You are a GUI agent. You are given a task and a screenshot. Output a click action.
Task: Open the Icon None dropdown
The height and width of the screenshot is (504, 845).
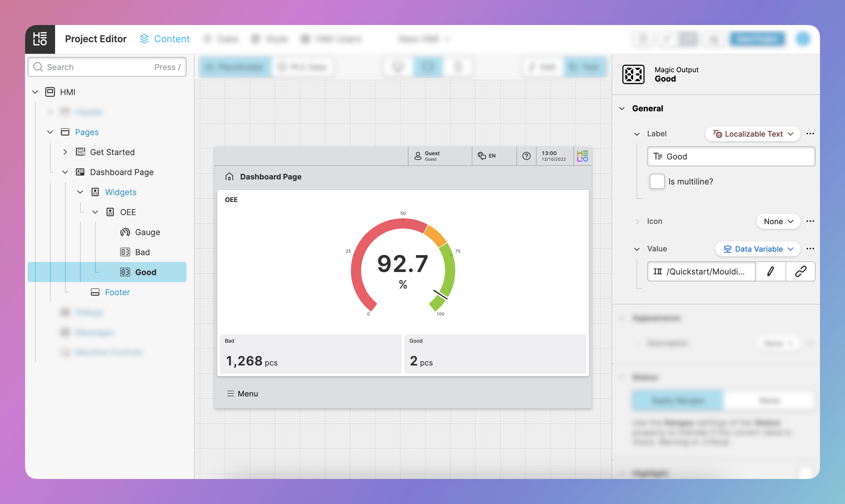pos(778,221)
